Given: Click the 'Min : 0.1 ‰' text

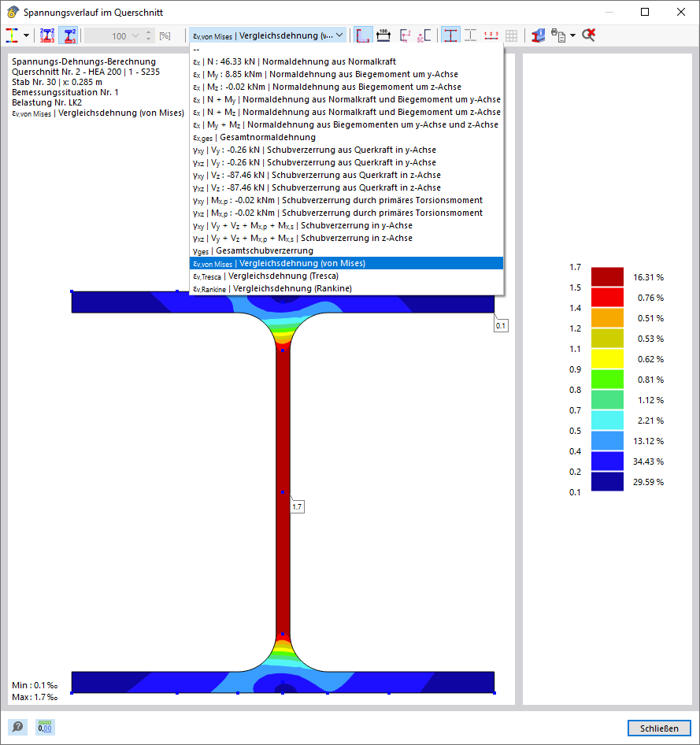Looking at the screenshot, I should coord(35,685).
